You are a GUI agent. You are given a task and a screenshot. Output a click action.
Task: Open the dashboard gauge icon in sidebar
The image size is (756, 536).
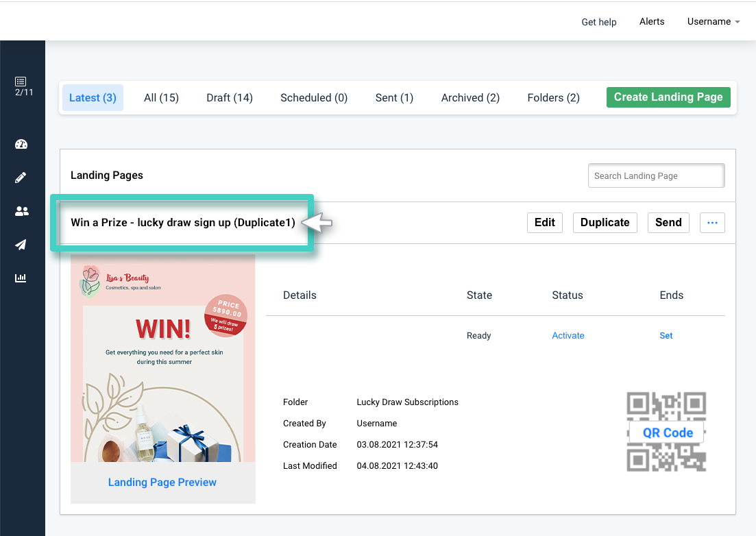(x=21, y=144)
